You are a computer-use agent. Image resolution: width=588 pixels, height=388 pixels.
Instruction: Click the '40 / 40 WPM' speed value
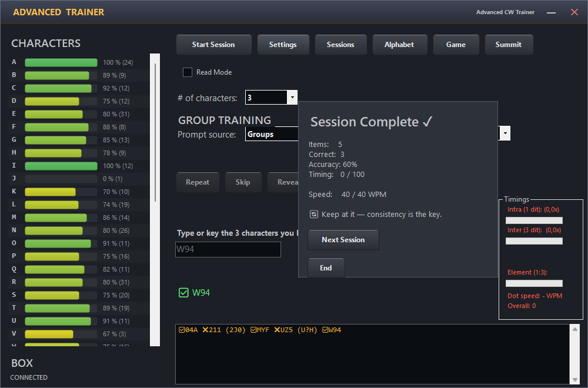point(364,195)
